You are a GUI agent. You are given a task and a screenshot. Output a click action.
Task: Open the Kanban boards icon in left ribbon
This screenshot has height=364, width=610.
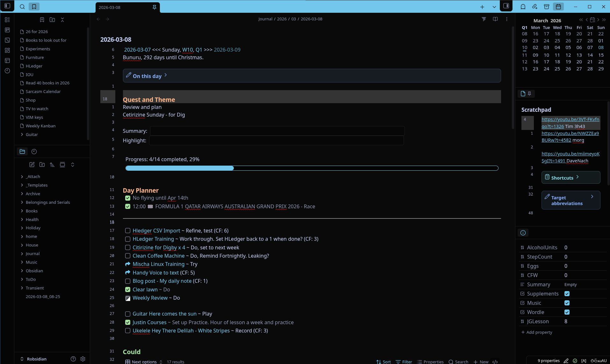click(x=7, y=30)
